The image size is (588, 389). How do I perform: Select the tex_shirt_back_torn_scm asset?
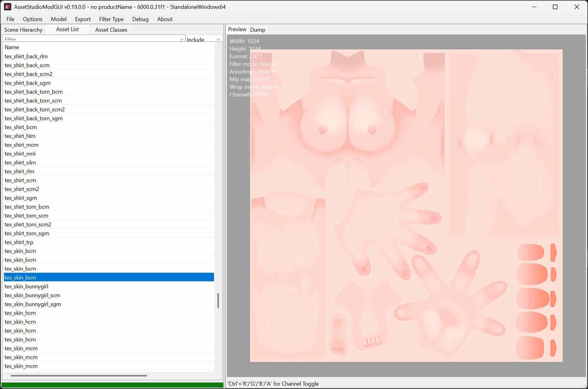[109, 100]
